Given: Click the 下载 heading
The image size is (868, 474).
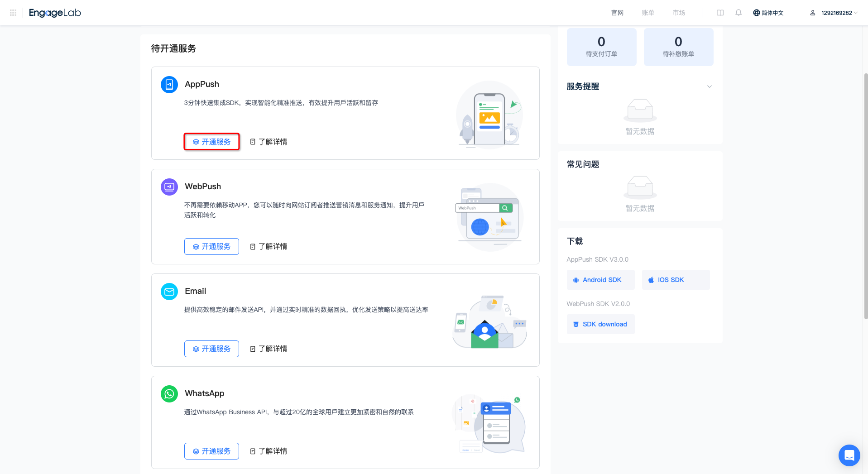Looking at the screenshot, I should 575,241.
